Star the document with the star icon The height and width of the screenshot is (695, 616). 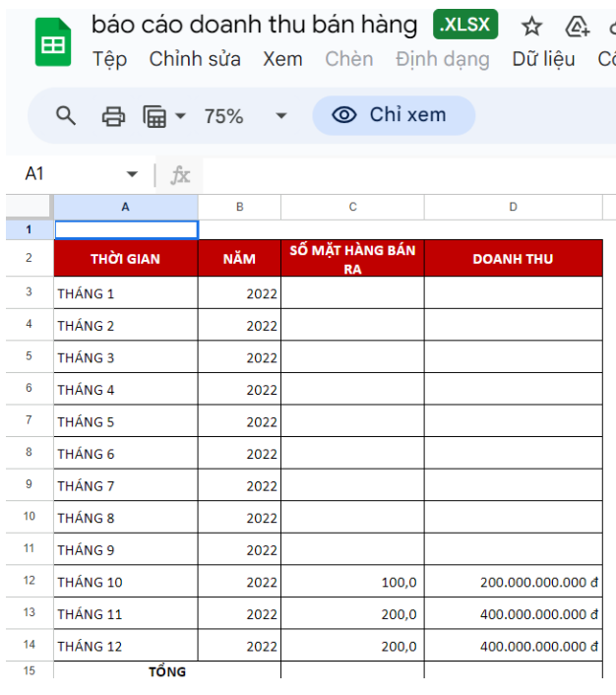point(531,27)
